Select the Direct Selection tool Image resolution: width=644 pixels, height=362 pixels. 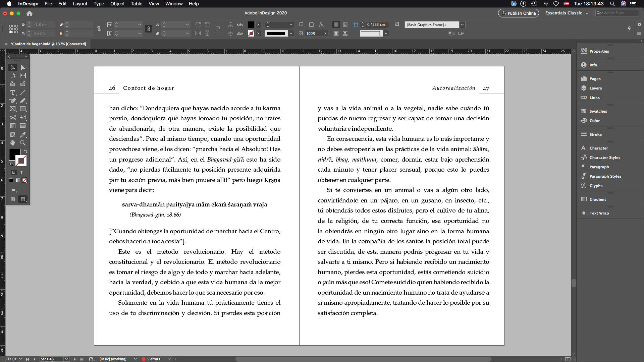(x=23, y=67)
